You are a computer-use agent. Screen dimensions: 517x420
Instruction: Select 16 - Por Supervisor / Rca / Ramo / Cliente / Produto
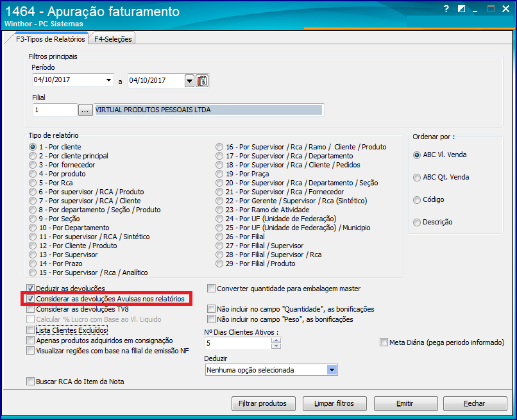(219, 147)
